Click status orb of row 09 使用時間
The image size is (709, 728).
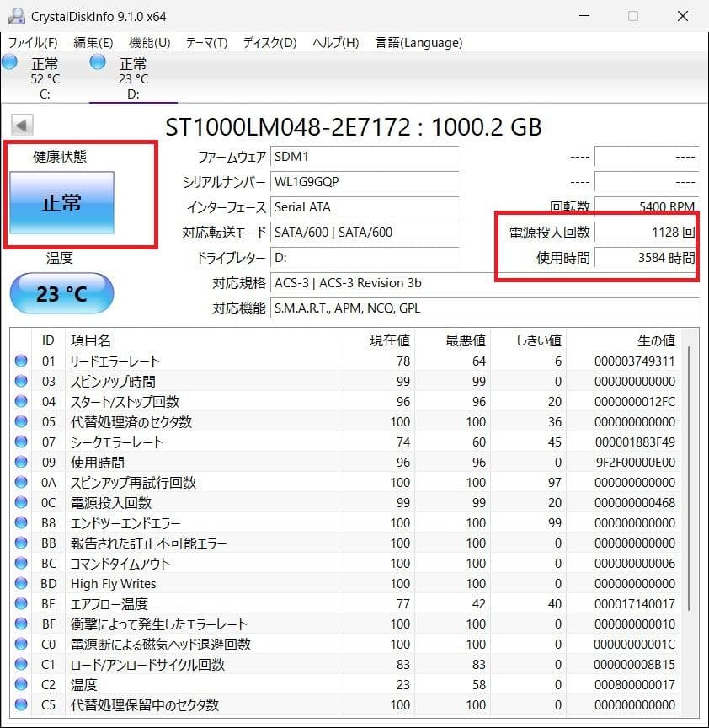point(21,462)
